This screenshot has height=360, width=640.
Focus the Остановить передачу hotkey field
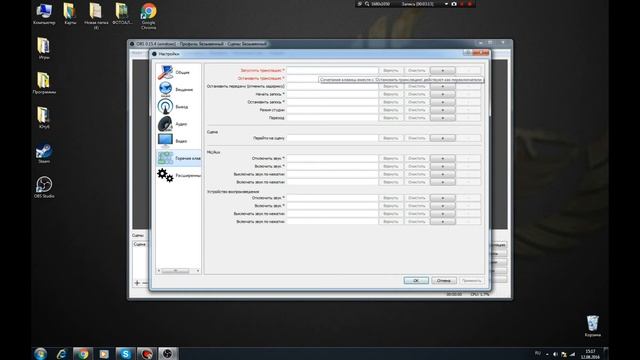tap(332, 87)
